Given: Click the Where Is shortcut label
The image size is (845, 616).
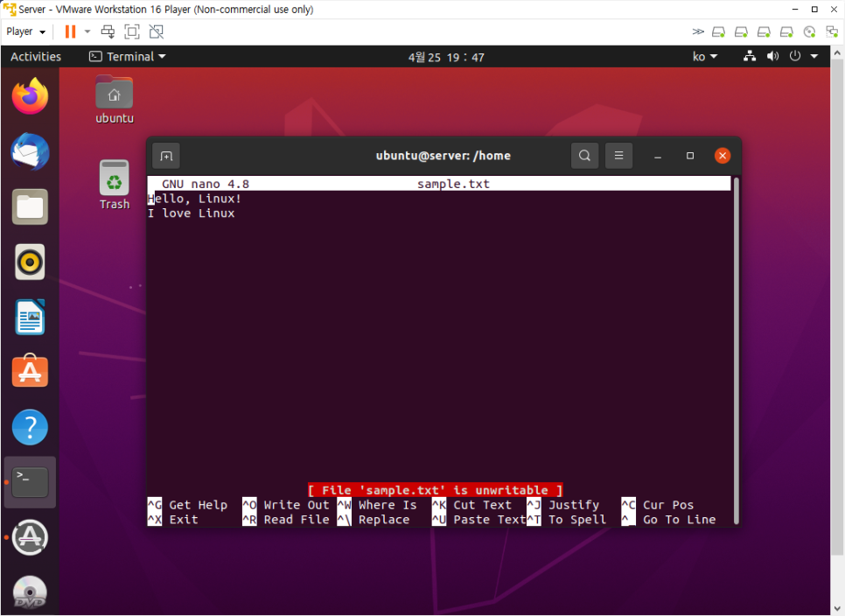Looking at the screenshot, I should tap(388, 505).
